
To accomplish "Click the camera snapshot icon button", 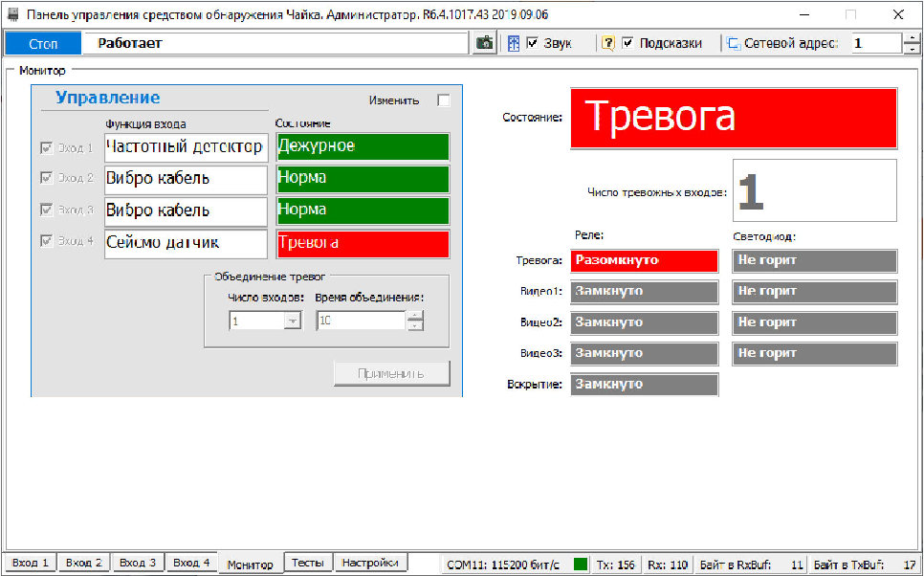I will point(484,43).
